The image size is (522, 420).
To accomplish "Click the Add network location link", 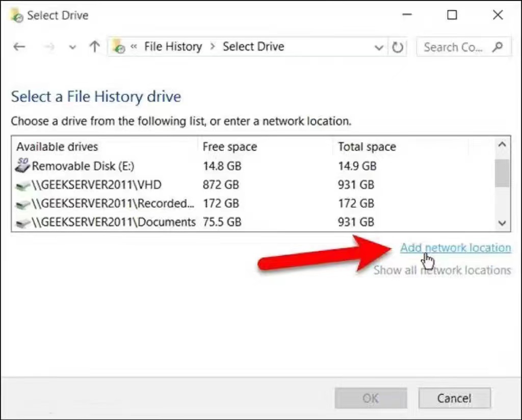I will [455, 248].
